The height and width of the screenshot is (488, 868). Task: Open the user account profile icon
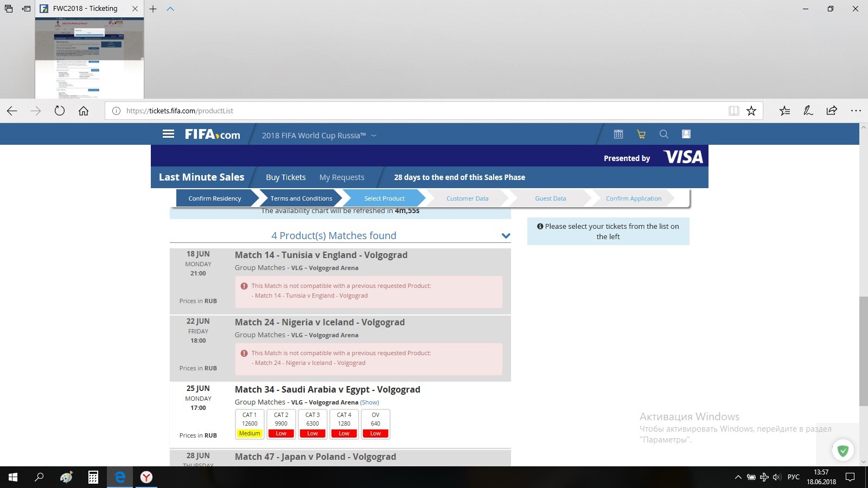(686, 134)
